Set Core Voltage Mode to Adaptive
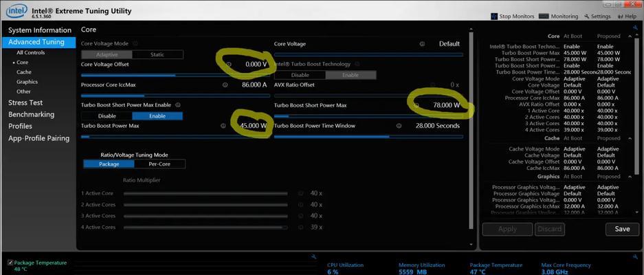Viewport: 644px width, 275px height. (x=107, y=55)
